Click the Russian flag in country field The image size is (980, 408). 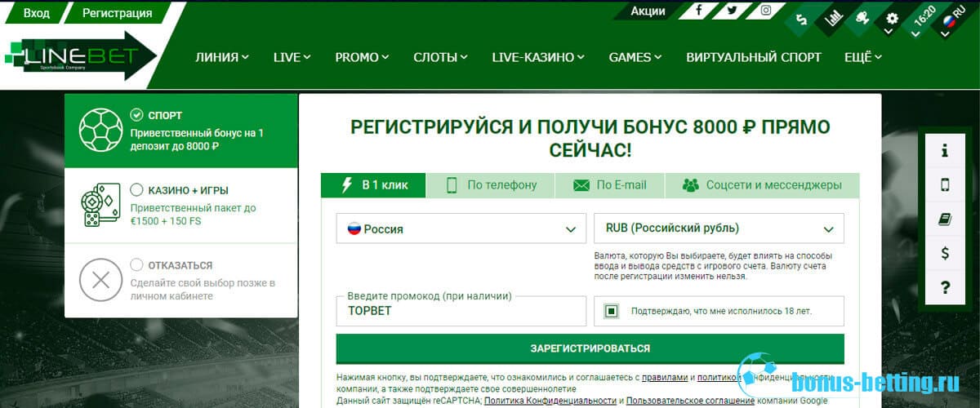click(354, 228)
